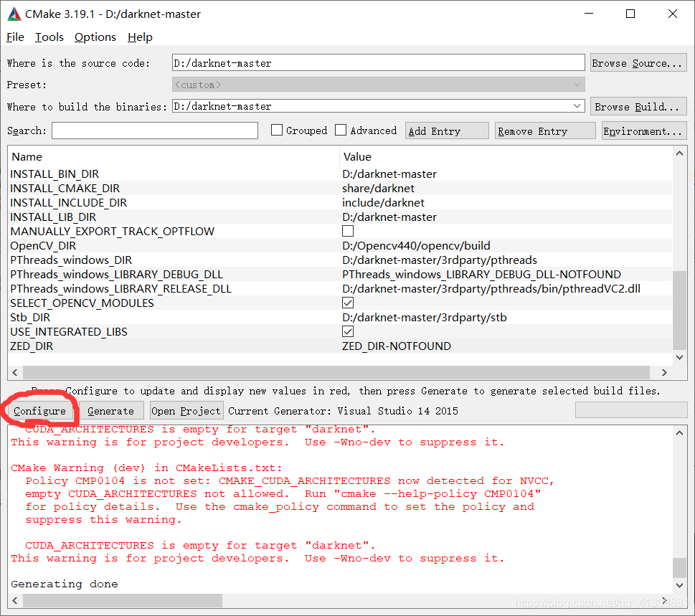Click left arrow of variables horizontal scrollbar
The image size is (695, 616).
point(15,372)
